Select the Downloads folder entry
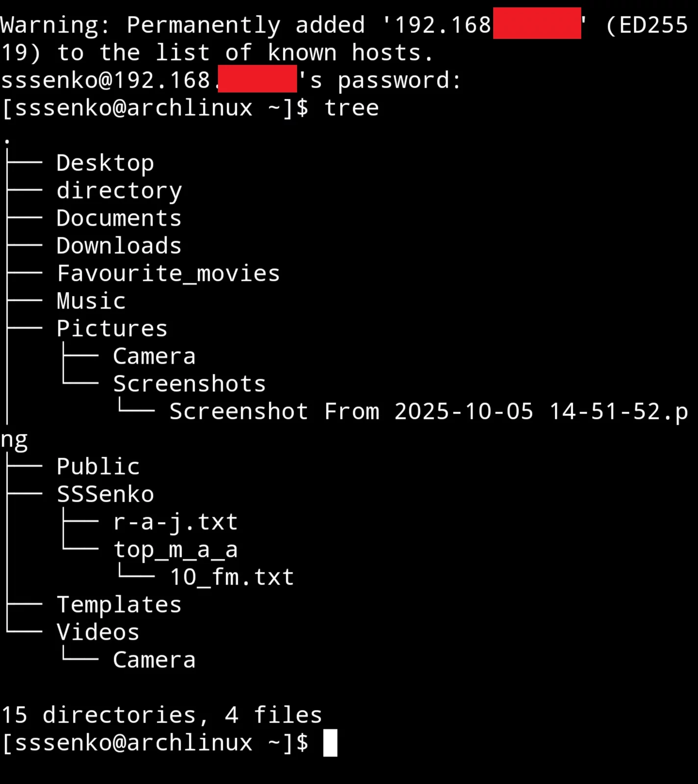Image resolution: width=698 pixels, height=784 pixels. [119, 245]
